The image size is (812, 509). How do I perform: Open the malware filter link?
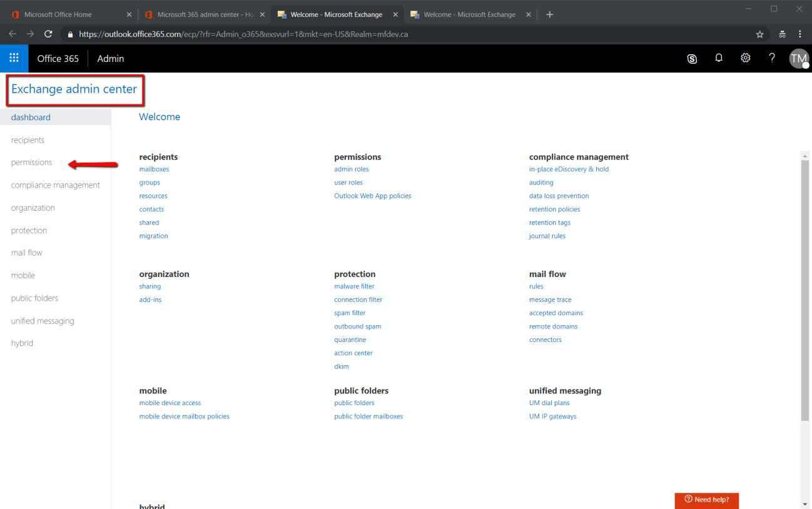click(354, 286)
